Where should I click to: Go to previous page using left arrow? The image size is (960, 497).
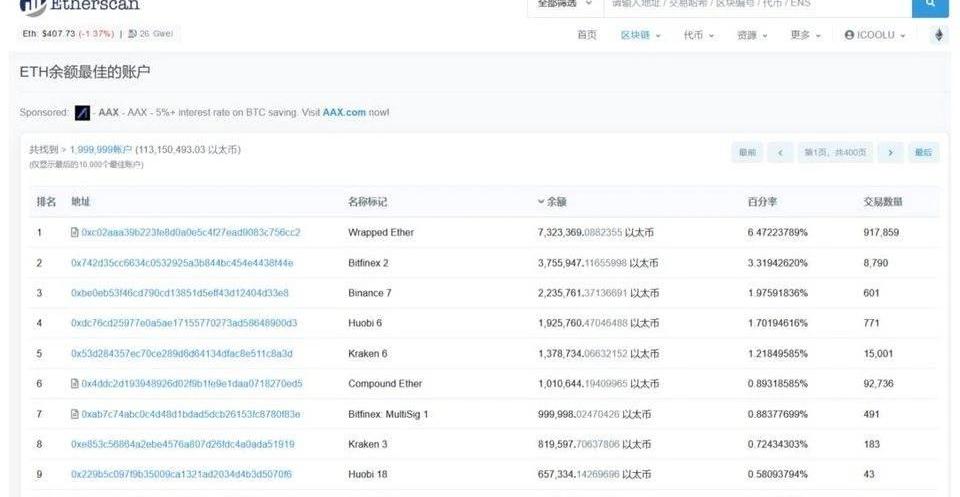coord(779,152)
